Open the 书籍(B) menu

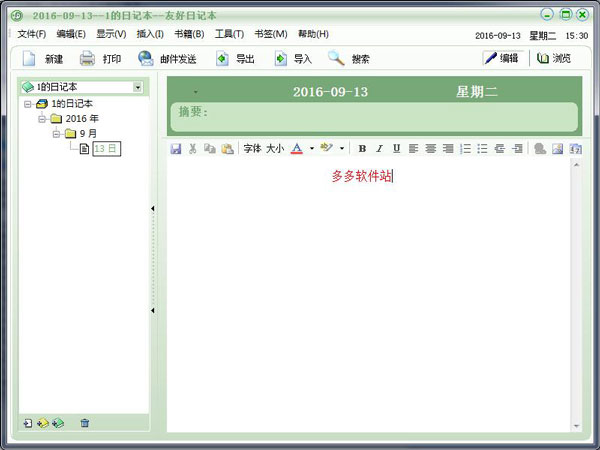pyautogui.click(x=189, y=34)
